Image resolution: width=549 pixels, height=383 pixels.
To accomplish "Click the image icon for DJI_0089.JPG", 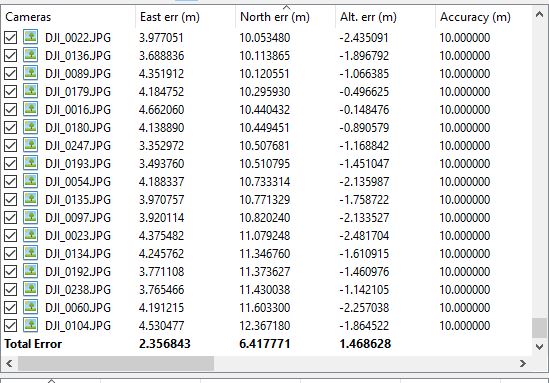I will [30, 73].
